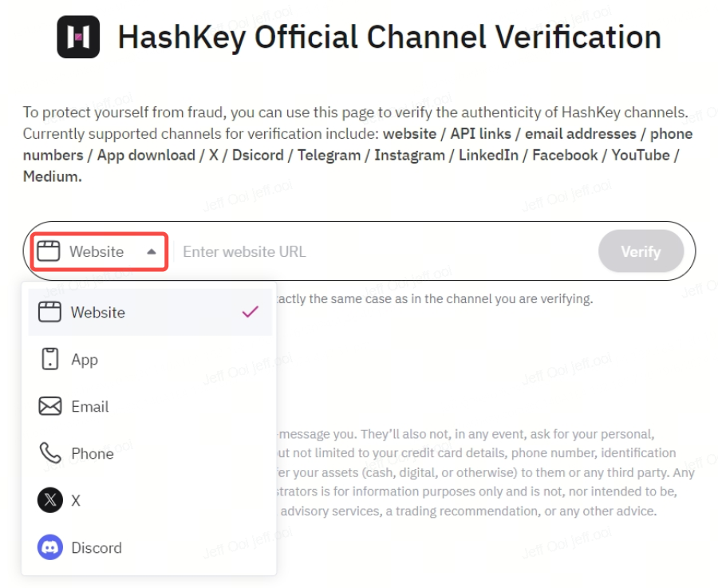Click the Website calendar icon in selector
Viewport: 718px width, 588px height.
tap(49, 251)
